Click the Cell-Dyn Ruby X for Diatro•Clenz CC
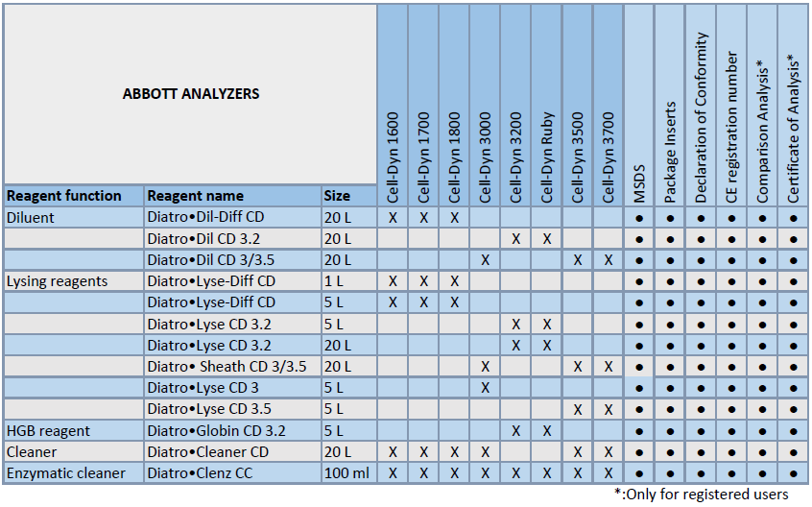812x507 pixels. (547, 473)
